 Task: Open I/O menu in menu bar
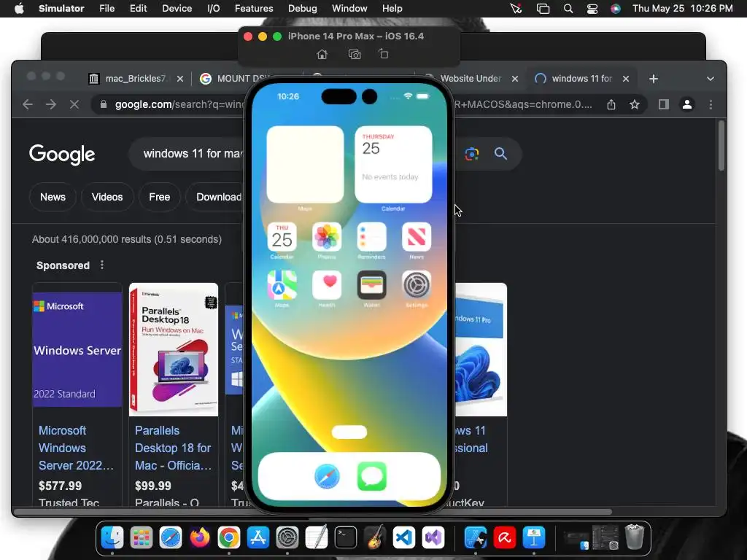pyautogui.click(x=214, y=9)
